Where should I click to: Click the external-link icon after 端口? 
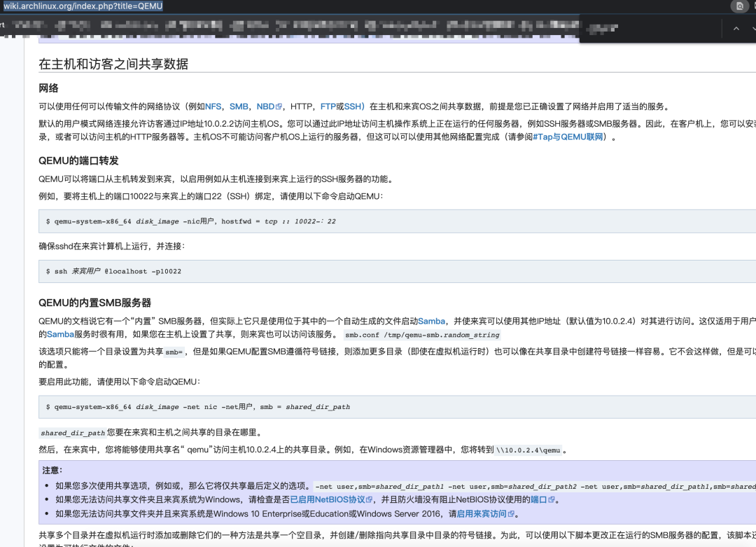[x=552, y=500]
